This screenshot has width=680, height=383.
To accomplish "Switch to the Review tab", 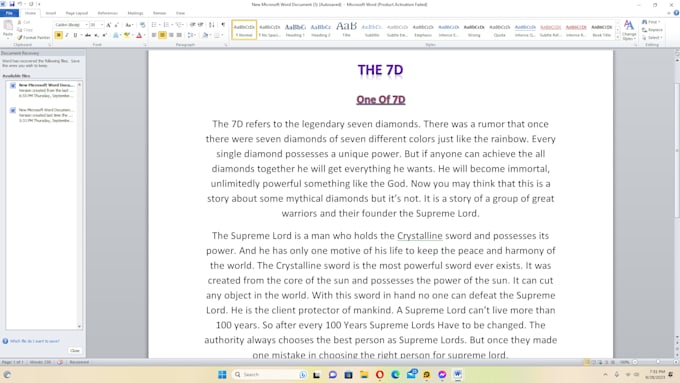I will (x=160, y=13).
